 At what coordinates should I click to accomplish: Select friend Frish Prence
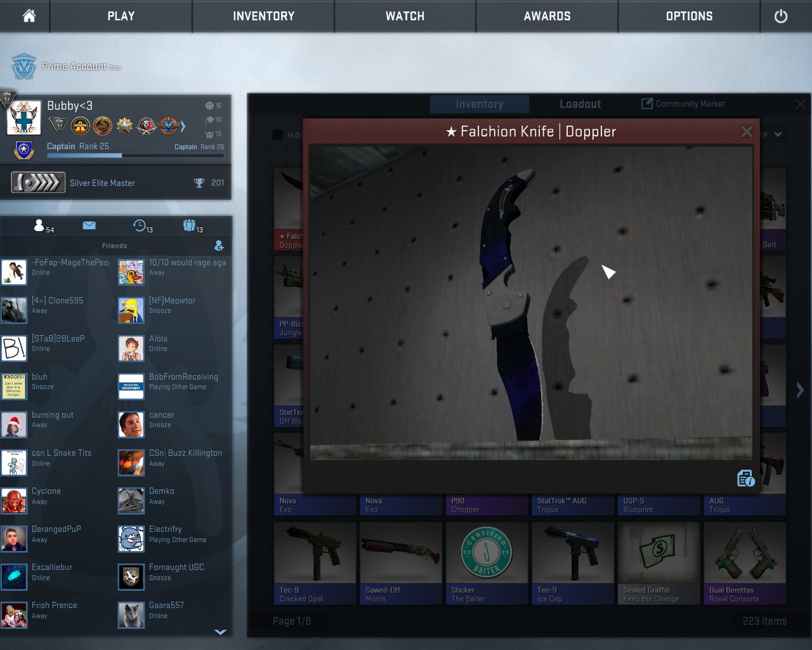57,614
